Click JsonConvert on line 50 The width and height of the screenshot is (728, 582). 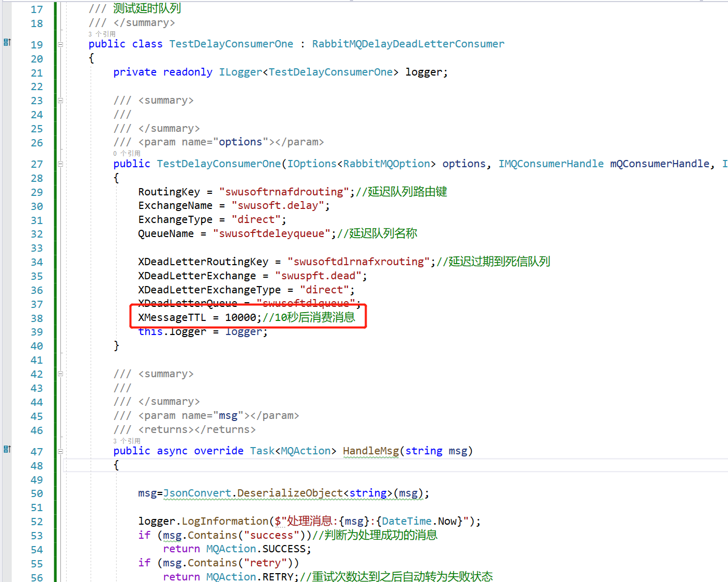(197, 493)
